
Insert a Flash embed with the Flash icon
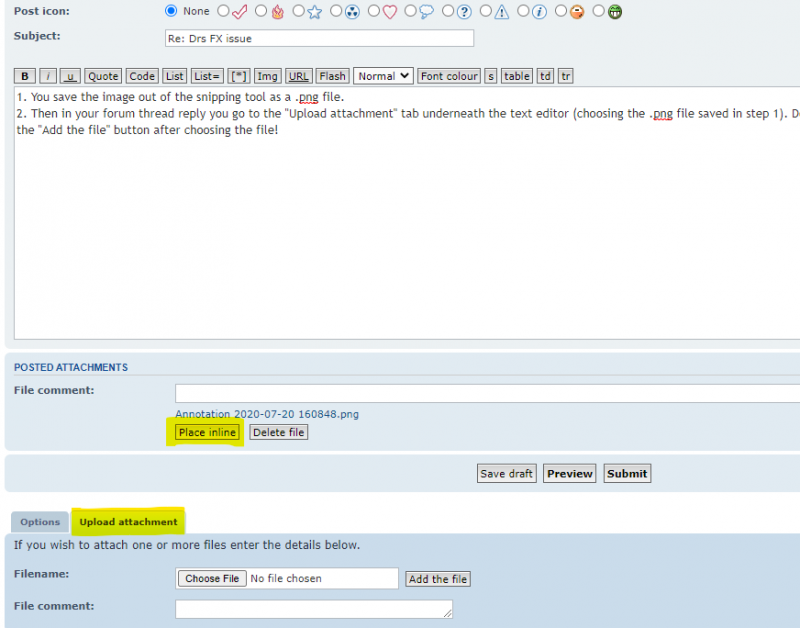(x=331, y=75)
